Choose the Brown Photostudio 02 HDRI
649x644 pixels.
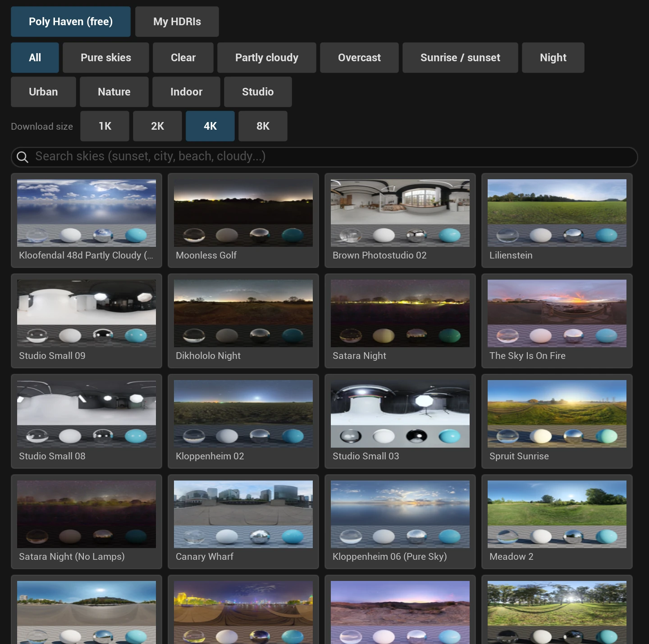click(x=400, y=221)
